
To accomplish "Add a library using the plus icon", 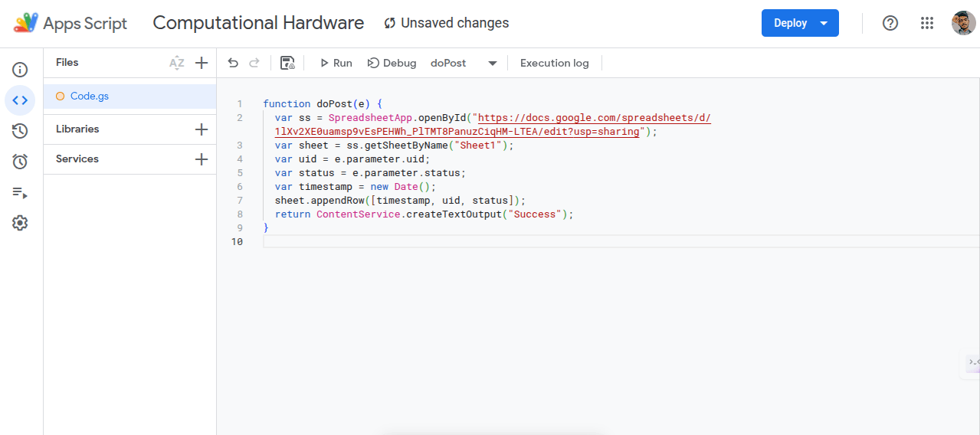I will (x=202, y=129).
